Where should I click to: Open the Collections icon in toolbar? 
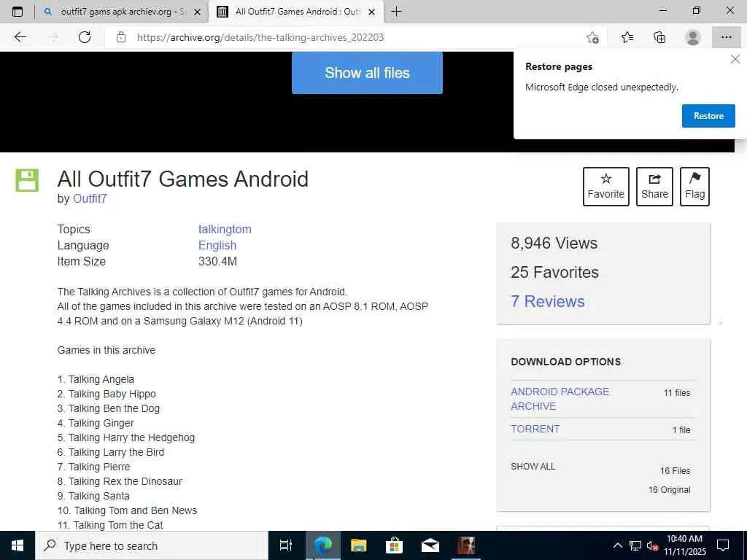click(659, 37)
